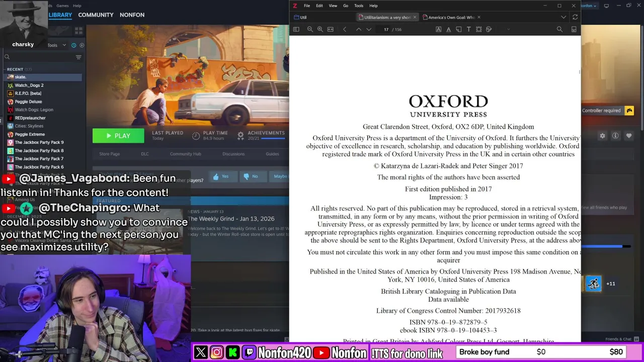Open the Zotero Go menu
Image resolution: width=644 pixels, height=362 pixels.
(346, 6)
